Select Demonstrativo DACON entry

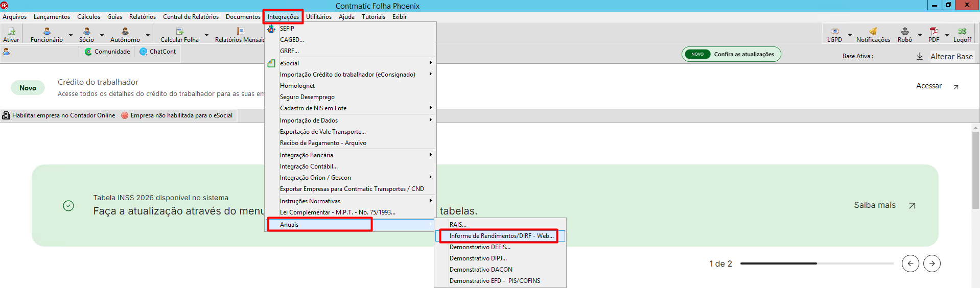tap(500, 270)
